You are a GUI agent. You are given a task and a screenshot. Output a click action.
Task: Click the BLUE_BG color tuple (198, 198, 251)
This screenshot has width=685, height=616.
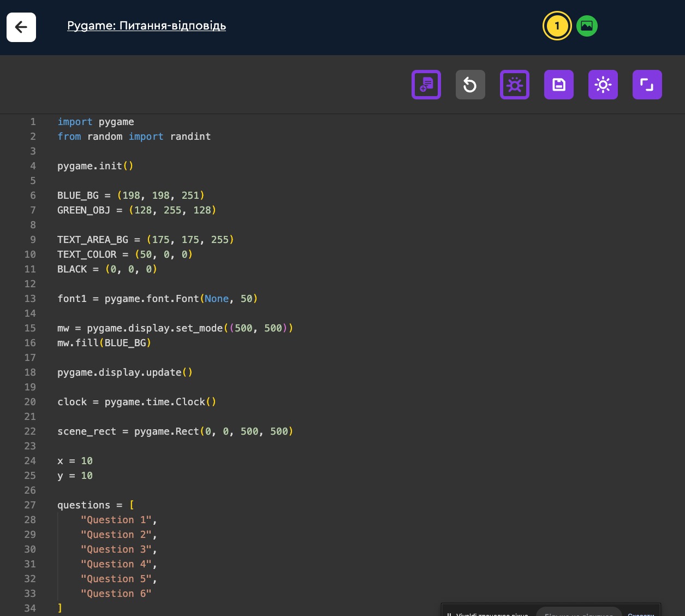(160, 196)
